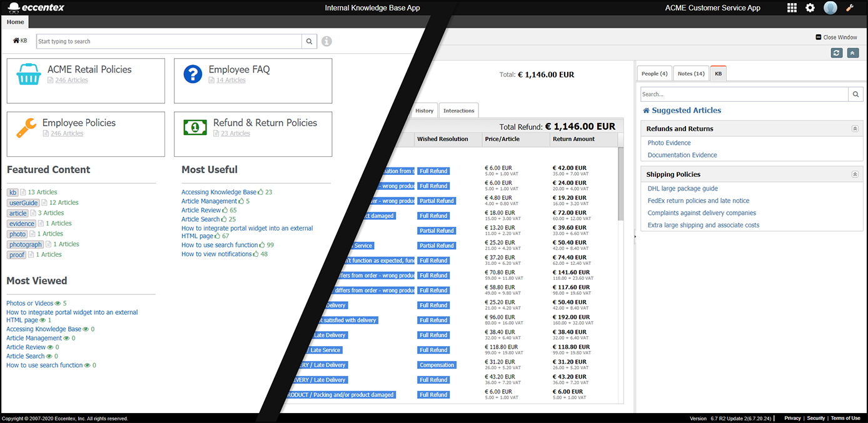The height and width of the screenshot is (423, 868).
Task: Select the Interactions tab
Action: pos(458,111)
